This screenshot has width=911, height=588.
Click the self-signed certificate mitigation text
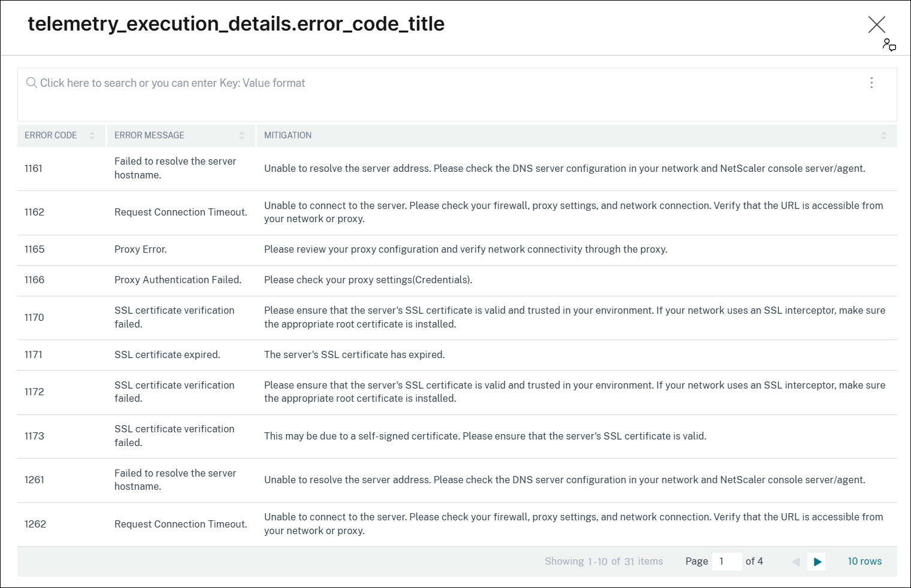(485, 437)
